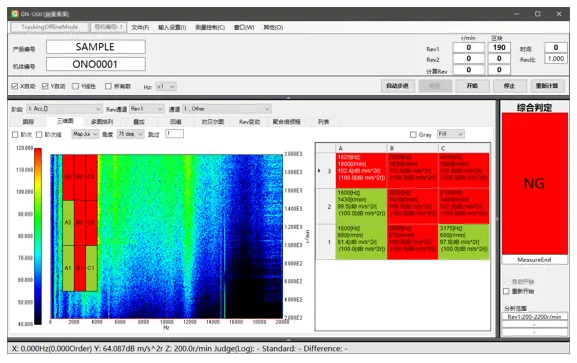The image size is (577, 363).
Task: Check the 重新开始 checkbox
Action: coord(506,291)
